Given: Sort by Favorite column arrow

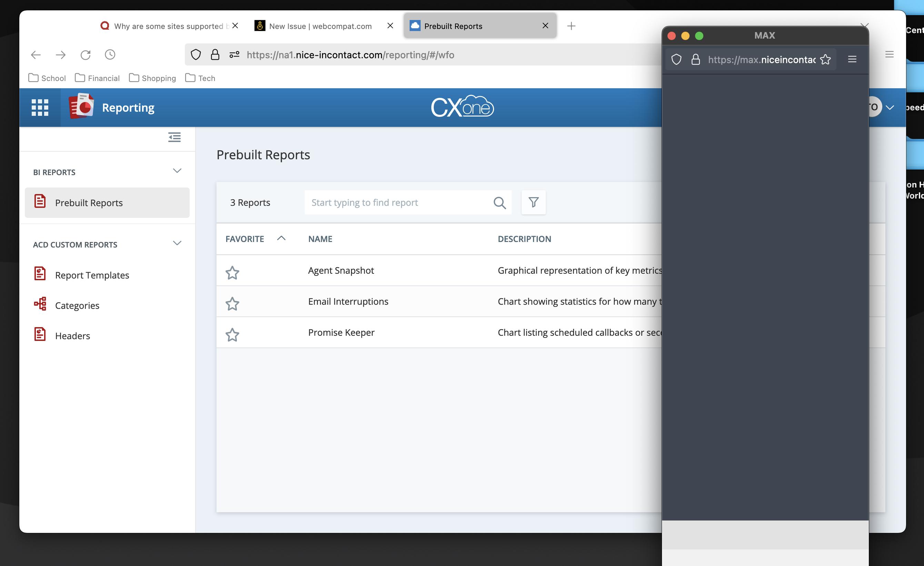Looking at the screenshot, I should pos(281,239).
